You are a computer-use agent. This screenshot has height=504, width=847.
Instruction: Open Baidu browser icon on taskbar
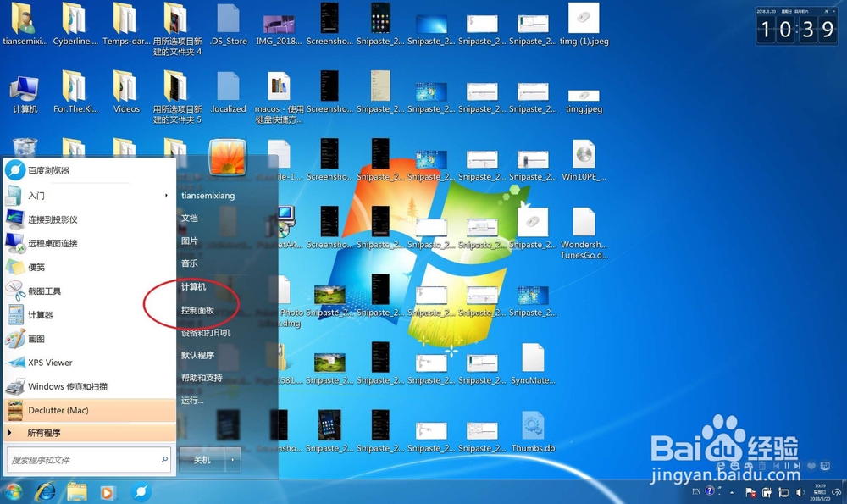[141, 492]
